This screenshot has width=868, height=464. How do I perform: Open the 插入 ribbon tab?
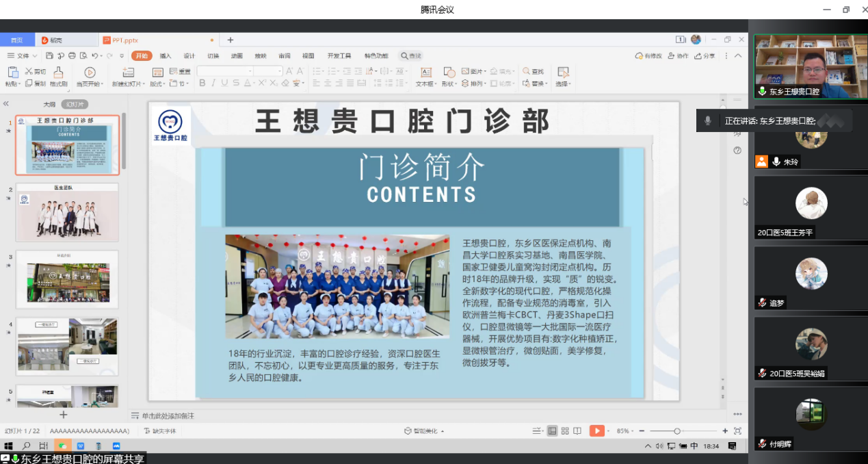pos(166,56)
